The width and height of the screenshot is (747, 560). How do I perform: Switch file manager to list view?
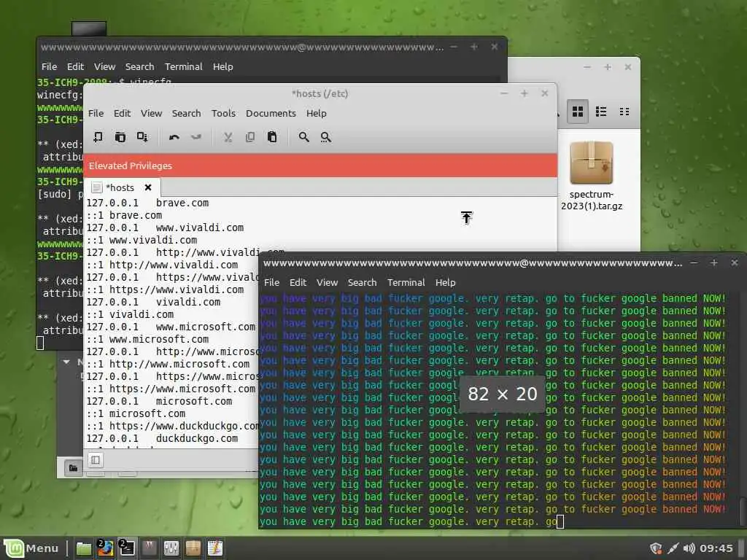click(x=601, y=112)
